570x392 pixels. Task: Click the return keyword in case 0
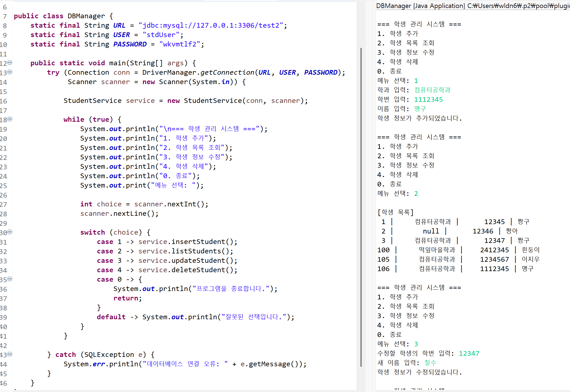coord(126,298)
